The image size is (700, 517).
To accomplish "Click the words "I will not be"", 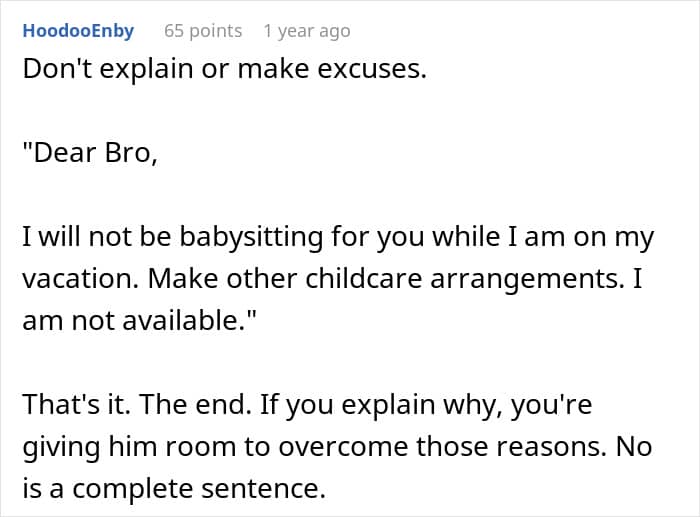I will 97,236.
